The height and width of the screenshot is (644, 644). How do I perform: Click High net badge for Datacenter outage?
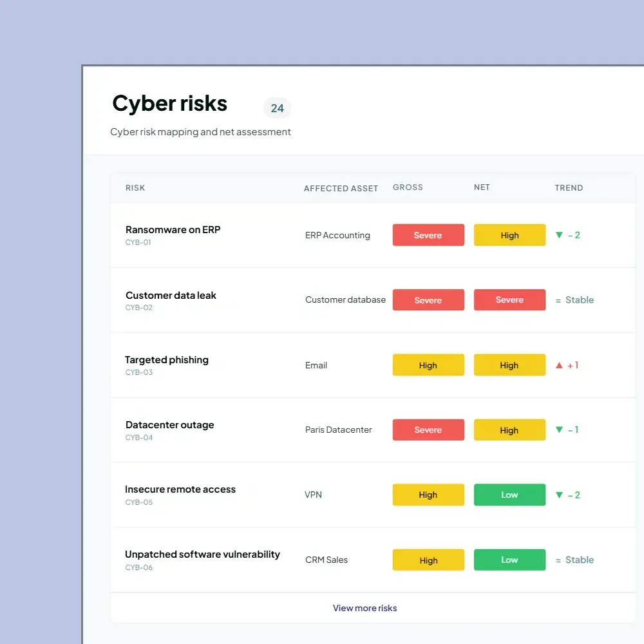click(x=509, y=430)
